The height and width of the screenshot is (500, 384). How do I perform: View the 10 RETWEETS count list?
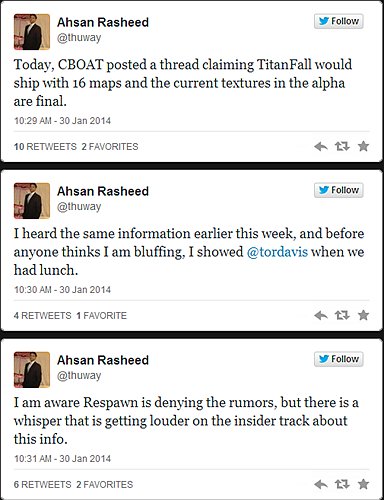tap(45, 147)
